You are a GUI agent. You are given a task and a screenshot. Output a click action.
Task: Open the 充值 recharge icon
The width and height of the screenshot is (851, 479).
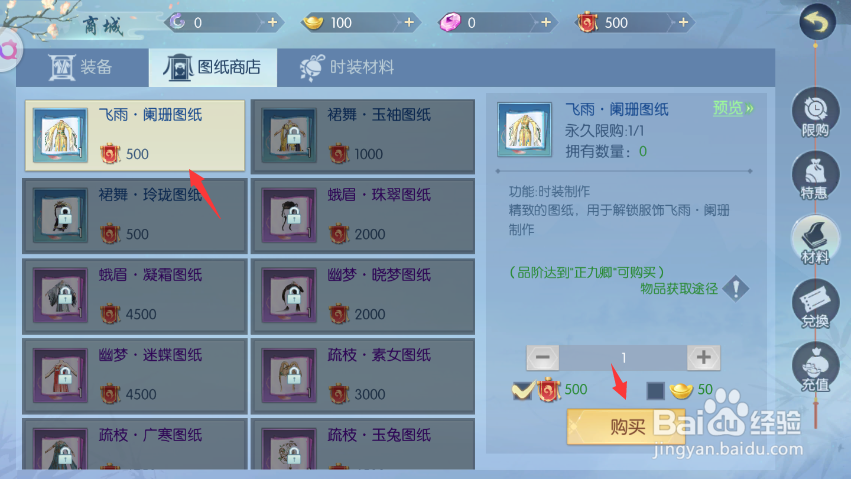pyautogui.click(x=815, y=368)
